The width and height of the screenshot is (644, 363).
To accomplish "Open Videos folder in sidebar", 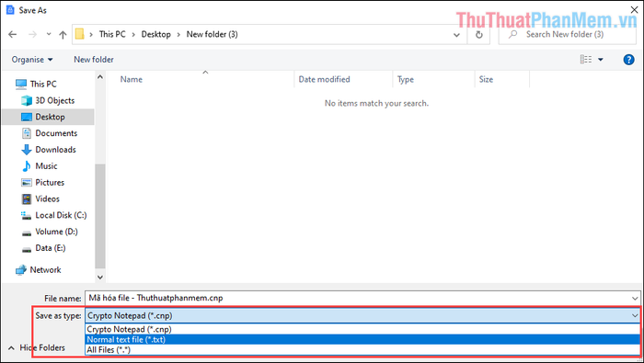I will coord(40,199).
